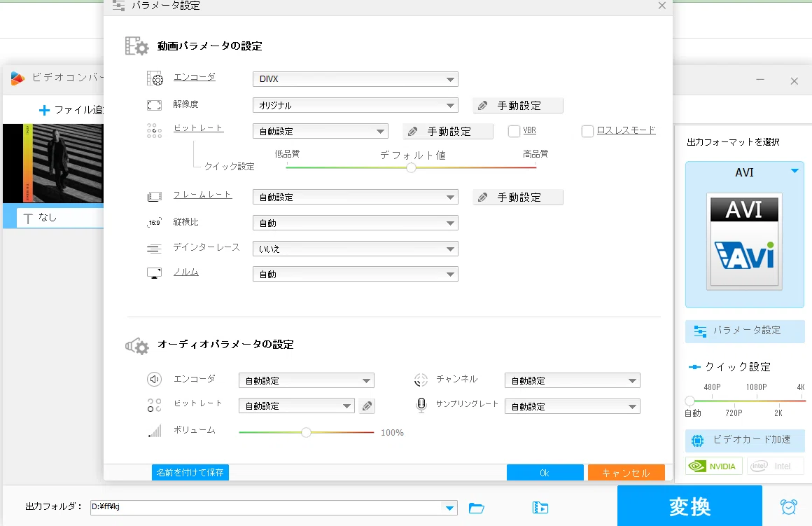Viewport: 812px width, 526px height.
Task: Click the sampling rate microphone icon
Action: (x=421, y=405)
